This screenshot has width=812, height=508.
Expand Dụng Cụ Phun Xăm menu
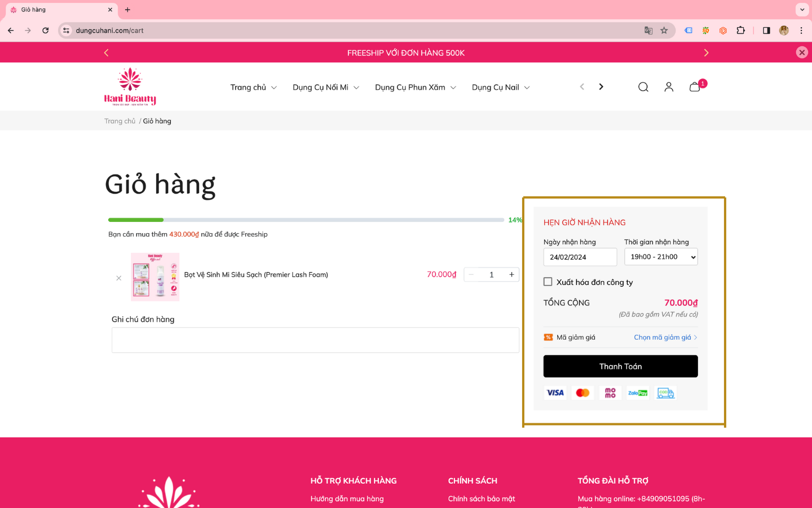pyautogui.click(x=416, y=87)
